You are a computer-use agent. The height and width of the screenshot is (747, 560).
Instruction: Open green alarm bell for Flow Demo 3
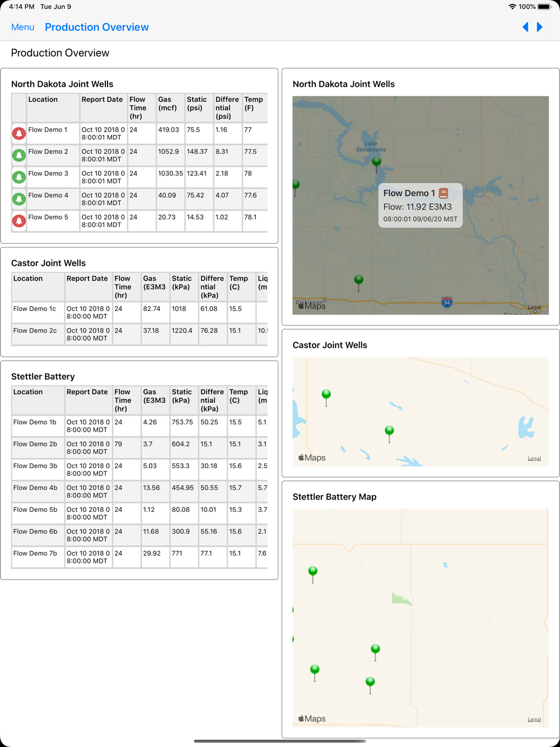[19, 177]
